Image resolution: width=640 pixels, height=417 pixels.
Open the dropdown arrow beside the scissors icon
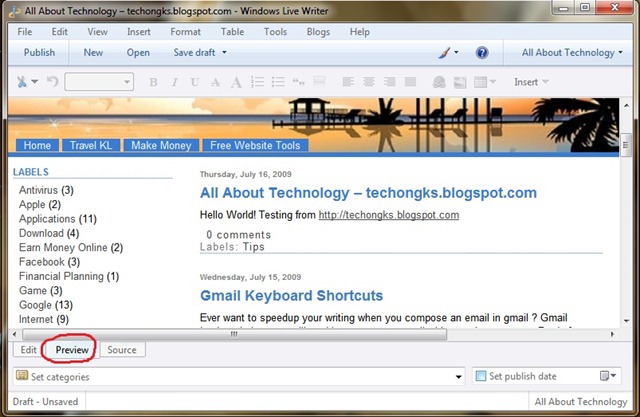click(x=35, y=82)
